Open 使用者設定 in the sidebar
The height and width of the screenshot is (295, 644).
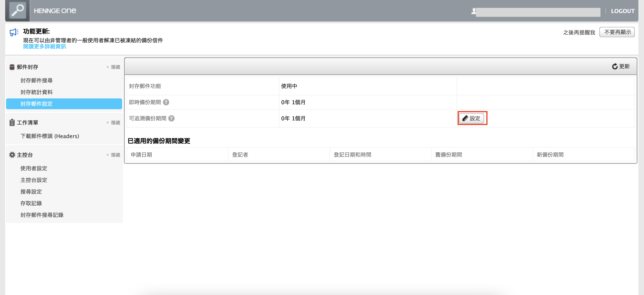(34, 168)
